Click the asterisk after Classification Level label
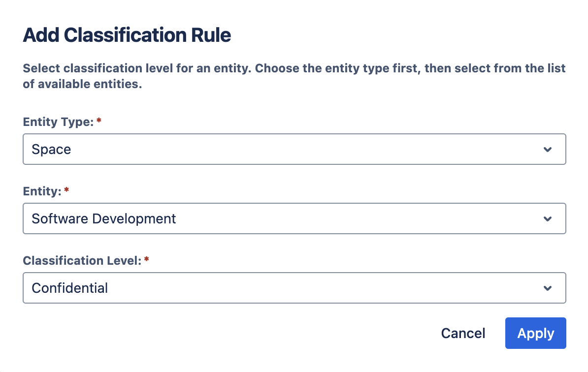The width and height of the screenshot is (588, 372). coord(146,261)
